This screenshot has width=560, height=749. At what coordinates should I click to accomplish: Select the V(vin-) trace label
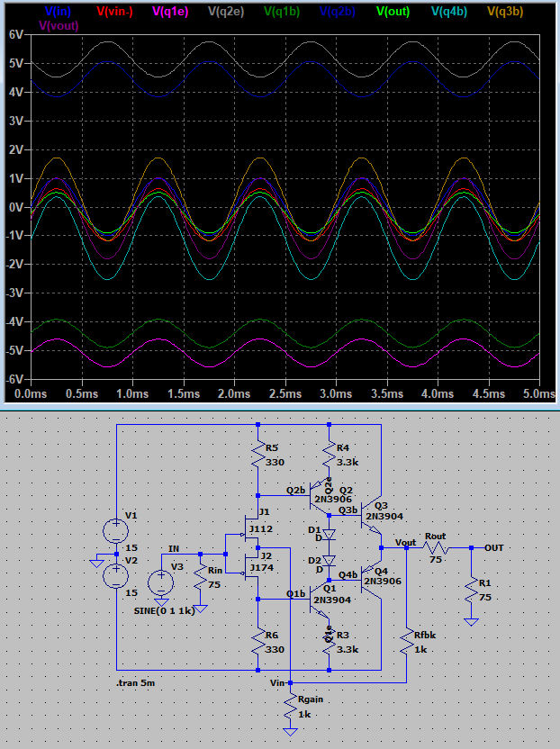117,11
